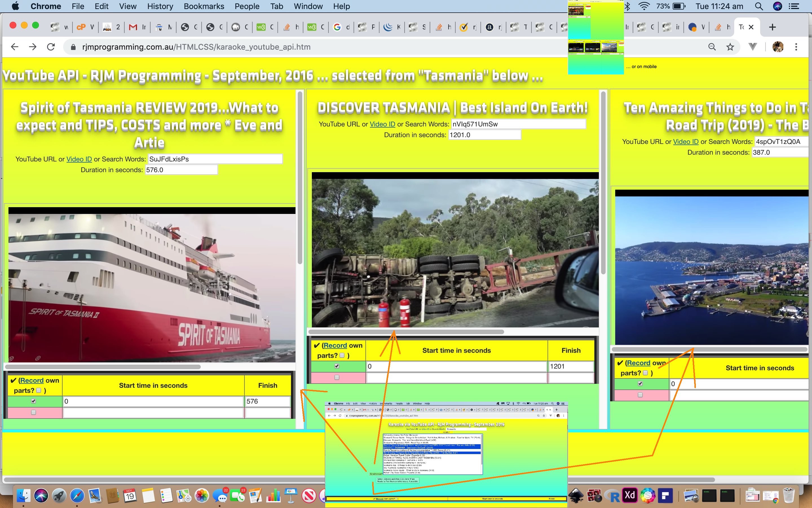Click the site lock icon in address bar
Image resolution: width=812 pixels, height=508 pixels.
tap(73, 47)
